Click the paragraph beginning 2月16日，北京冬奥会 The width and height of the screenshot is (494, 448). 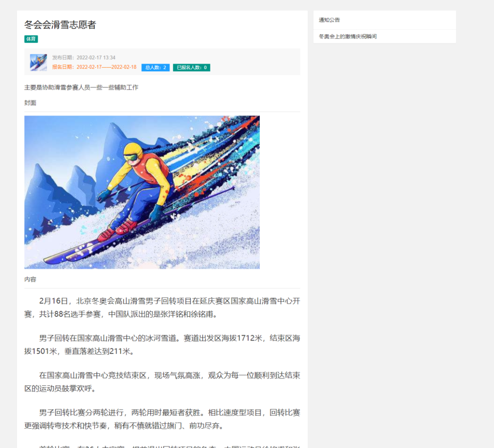click(x=162, y=308)
